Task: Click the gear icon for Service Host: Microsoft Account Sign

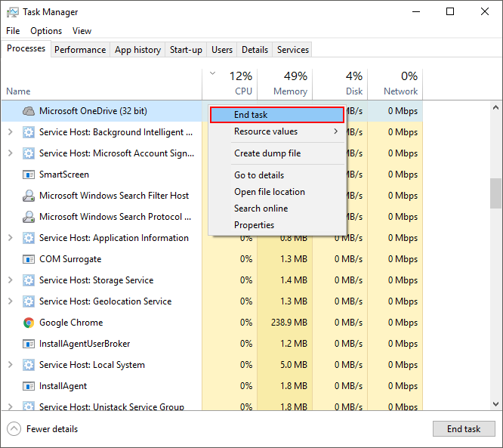Action: tap(29, 153)
